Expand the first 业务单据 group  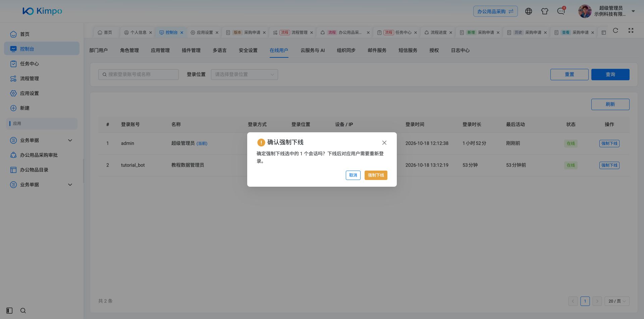click(x=42, y=140)
